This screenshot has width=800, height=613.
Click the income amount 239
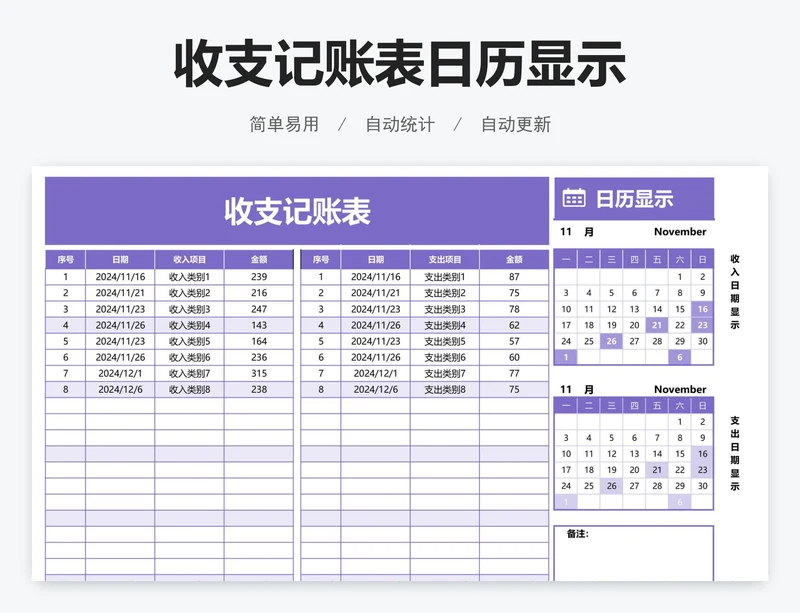(259, 277)
